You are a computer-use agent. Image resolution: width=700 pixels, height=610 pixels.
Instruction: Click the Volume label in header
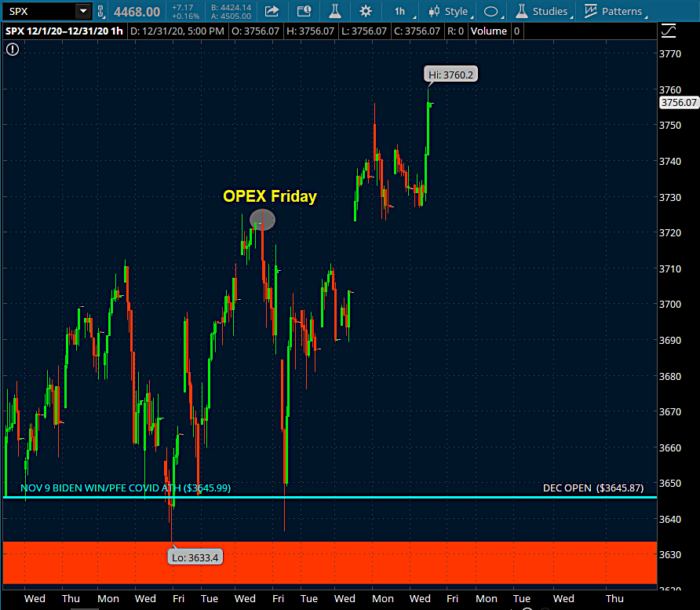point(490,31)
